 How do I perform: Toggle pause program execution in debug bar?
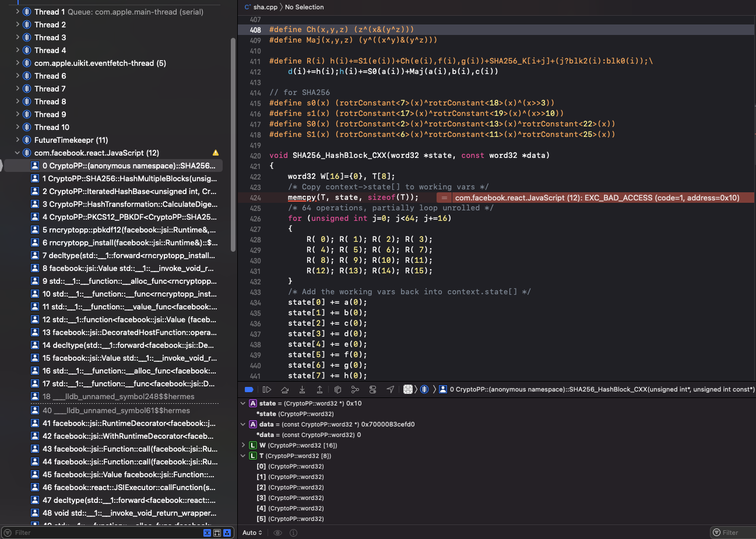click(267, 389)
